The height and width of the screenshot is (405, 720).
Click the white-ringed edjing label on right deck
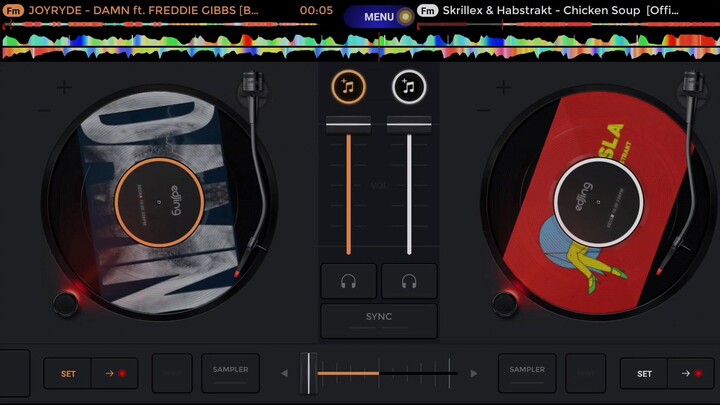click(598, 202)
